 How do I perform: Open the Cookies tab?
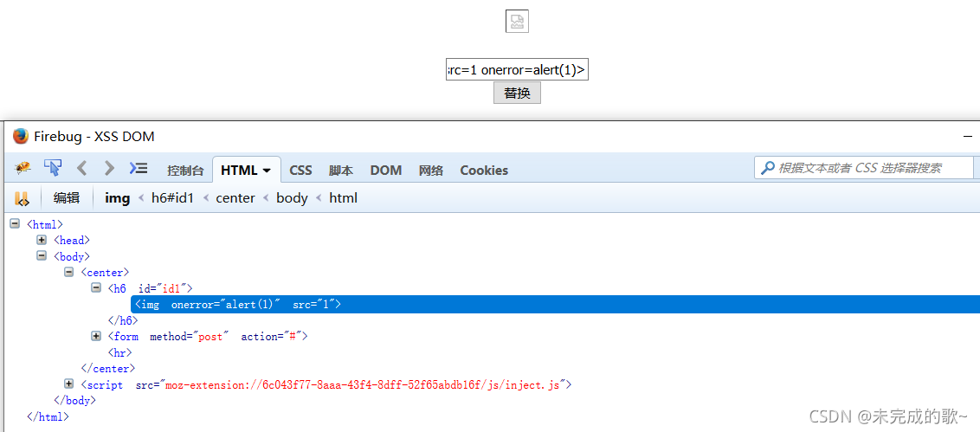click(x=484, y=170)
